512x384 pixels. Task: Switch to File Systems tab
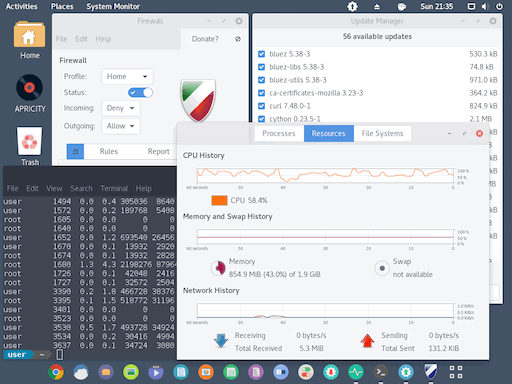(382, 134)
